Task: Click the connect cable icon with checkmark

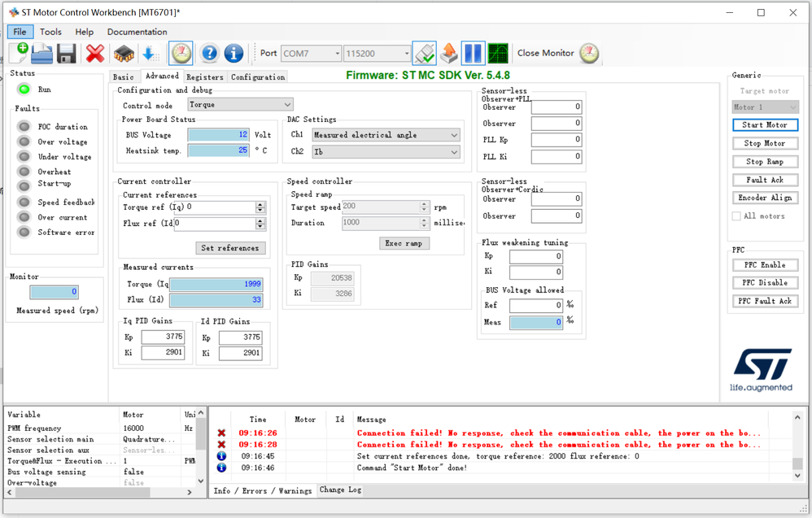Action: [x=424, y=54]
